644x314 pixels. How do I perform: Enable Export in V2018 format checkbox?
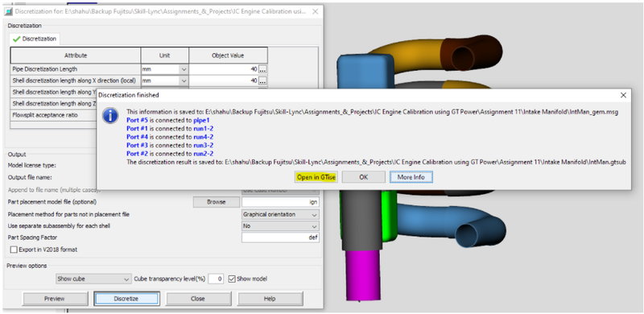click(14, 250)
